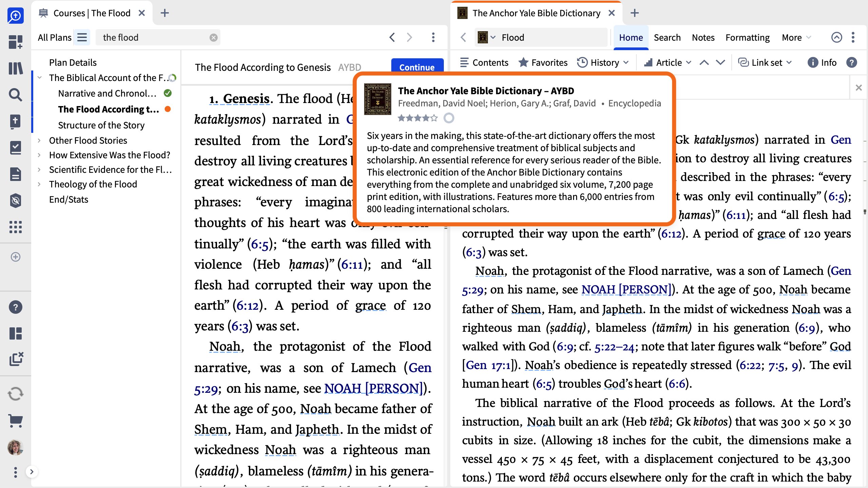Set the star rating for AYBD
868x488 pixels.
[x=418, y=118]
